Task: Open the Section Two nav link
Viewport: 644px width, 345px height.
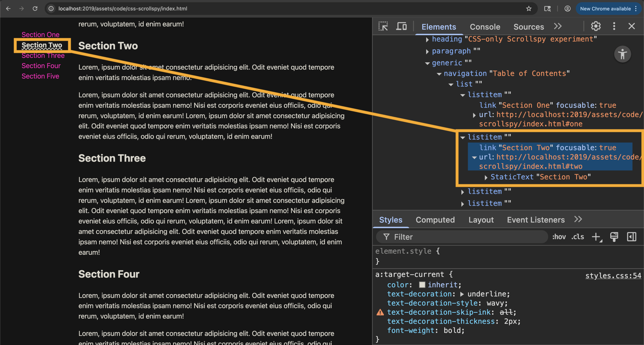Action: pos(42,45)
